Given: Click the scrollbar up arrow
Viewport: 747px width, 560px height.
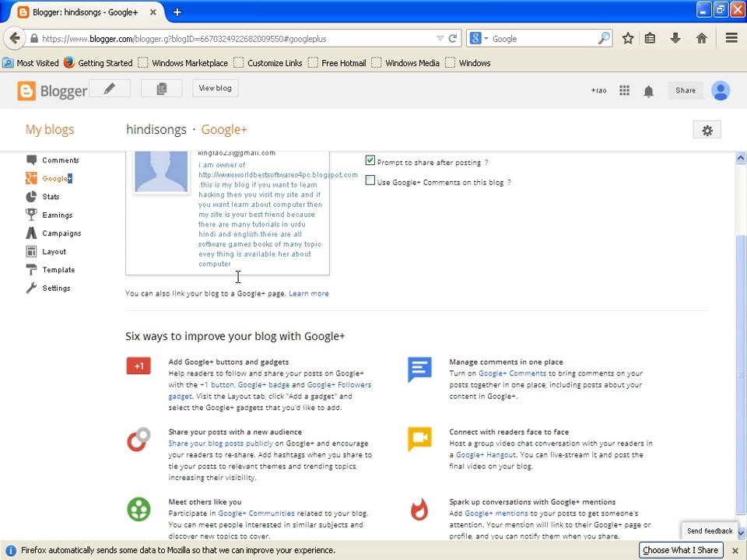Looking at the screenshot, I should (740, 158).
